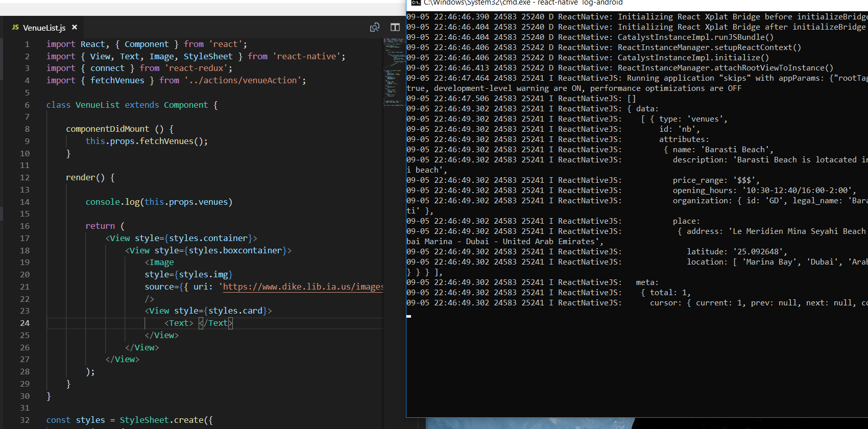Click the code minimap in the editor
The height and width of the screenshot is (429, 868).
click(x=394, y=71)
